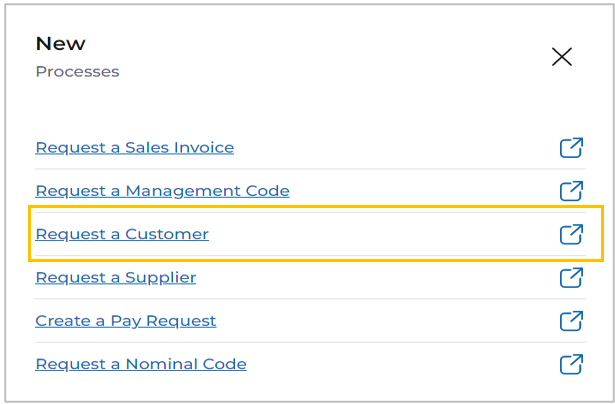Launch Request a Supplier using its external icon
The image size is (615, 404).
click(x=571, y=278)
